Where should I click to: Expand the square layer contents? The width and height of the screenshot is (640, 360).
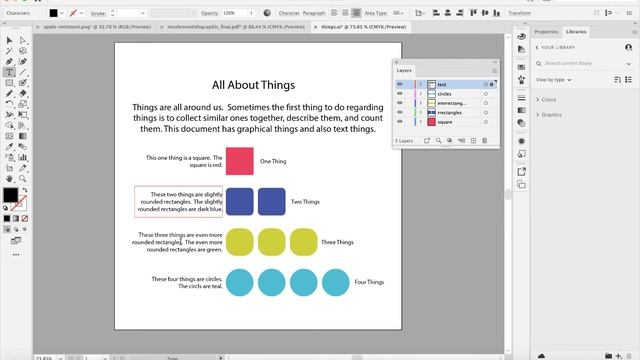(421, 122)
